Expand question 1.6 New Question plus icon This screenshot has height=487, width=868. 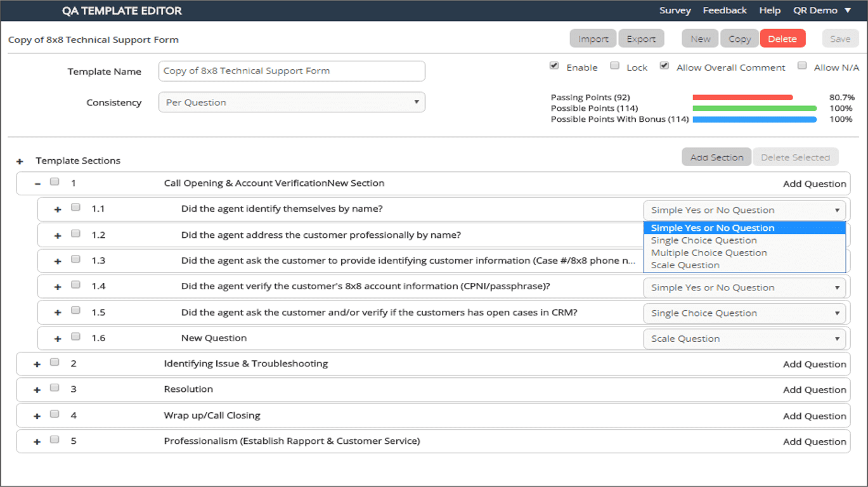click(x=58, y=339)
